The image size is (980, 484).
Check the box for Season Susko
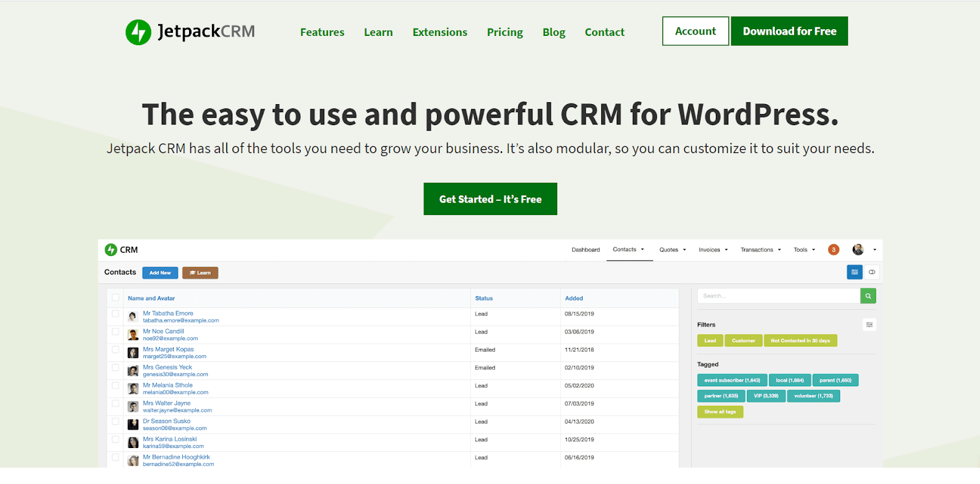115,421
